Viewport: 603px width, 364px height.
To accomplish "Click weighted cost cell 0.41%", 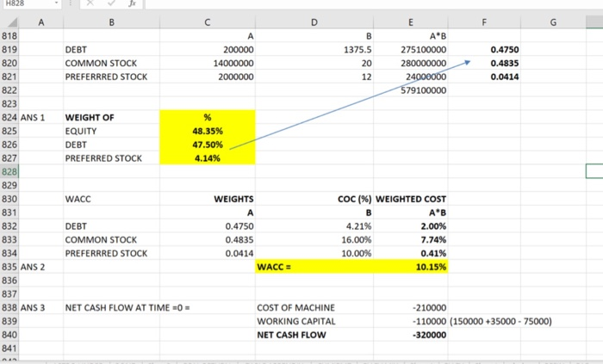I will 411,253.
